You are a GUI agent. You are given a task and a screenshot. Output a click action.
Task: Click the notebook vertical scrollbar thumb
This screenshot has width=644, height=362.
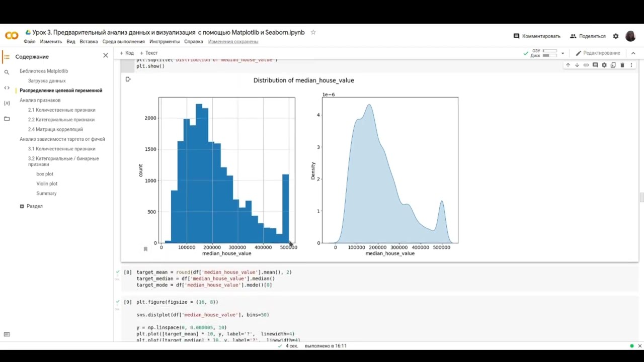click(641, 197)
